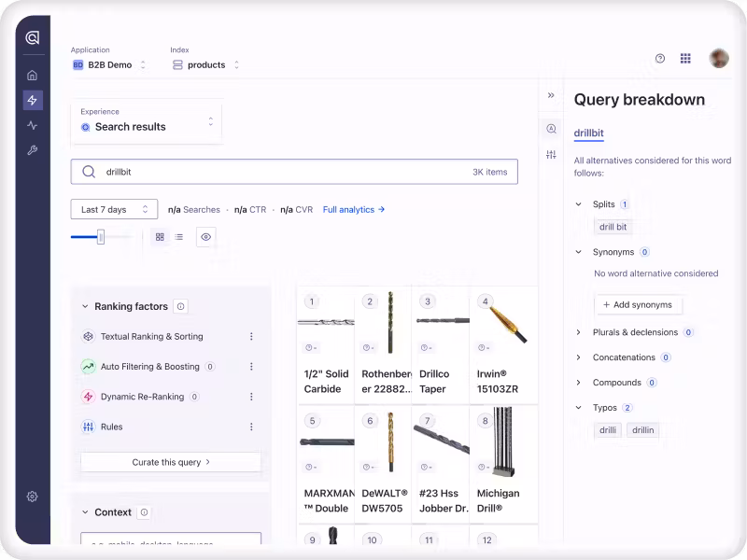Open the activity pulse icon in sidebar
The image size is (747, 560).
(x=33, y=125)
